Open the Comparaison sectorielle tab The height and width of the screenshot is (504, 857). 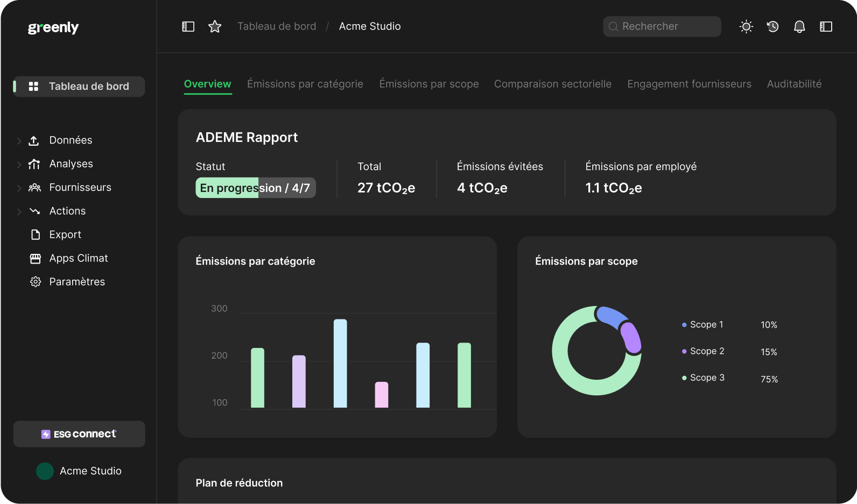click(552, 84)
